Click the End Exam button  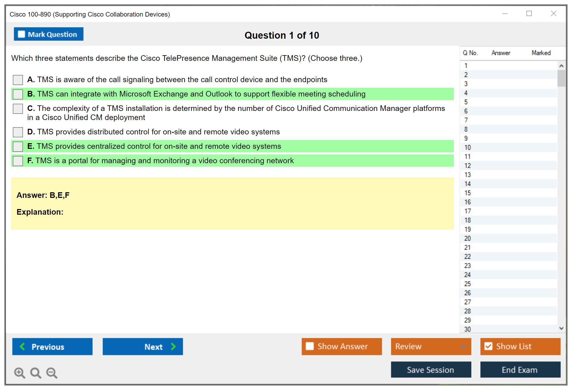(x=520, y=370)
